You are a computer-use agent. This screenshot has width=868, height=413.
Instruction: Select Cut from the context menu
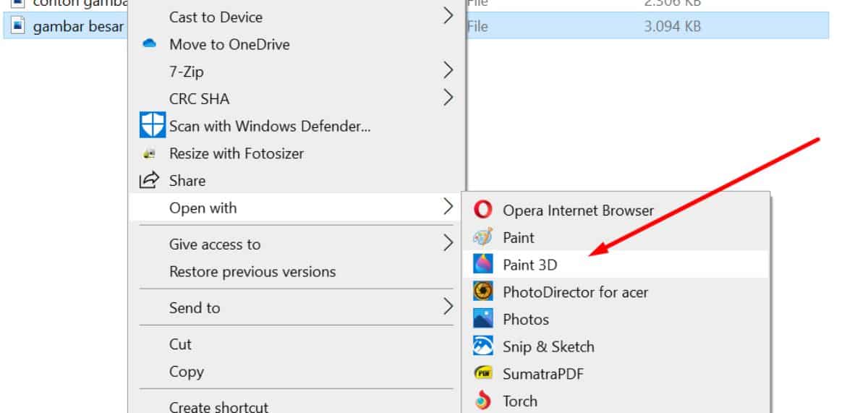(180, 344)
